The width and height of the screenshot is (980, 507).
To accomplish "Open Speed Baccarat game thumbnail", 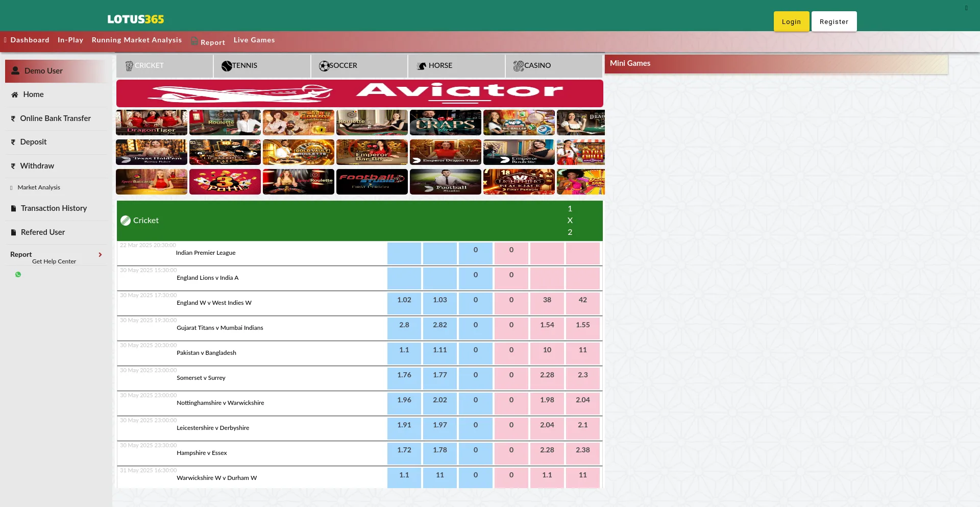I will coord(152,182).
